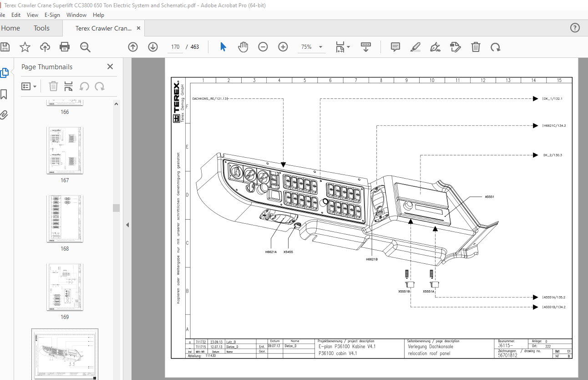
Task: Click the H6621B component label
Action: pos(372,259)
